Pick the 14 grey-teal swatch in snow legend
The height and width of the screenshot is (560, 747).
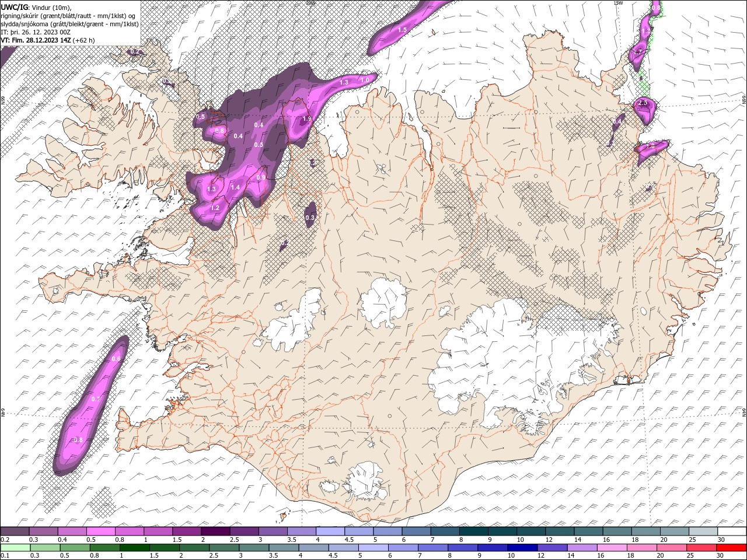pyautogui.click(x=588, y=531)
